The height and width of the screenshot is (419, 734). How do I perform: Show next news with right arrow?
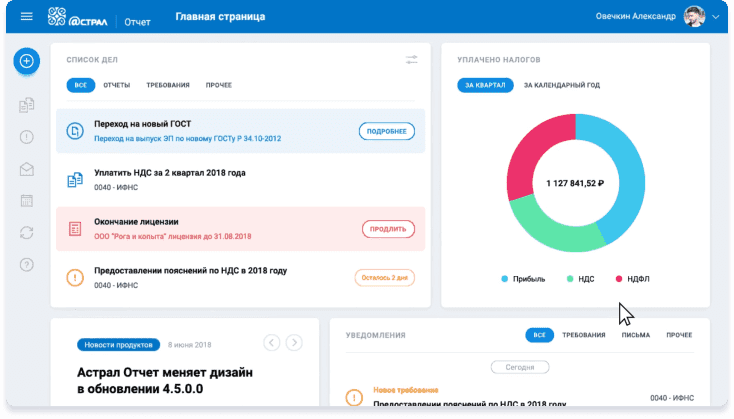[294, 343]
